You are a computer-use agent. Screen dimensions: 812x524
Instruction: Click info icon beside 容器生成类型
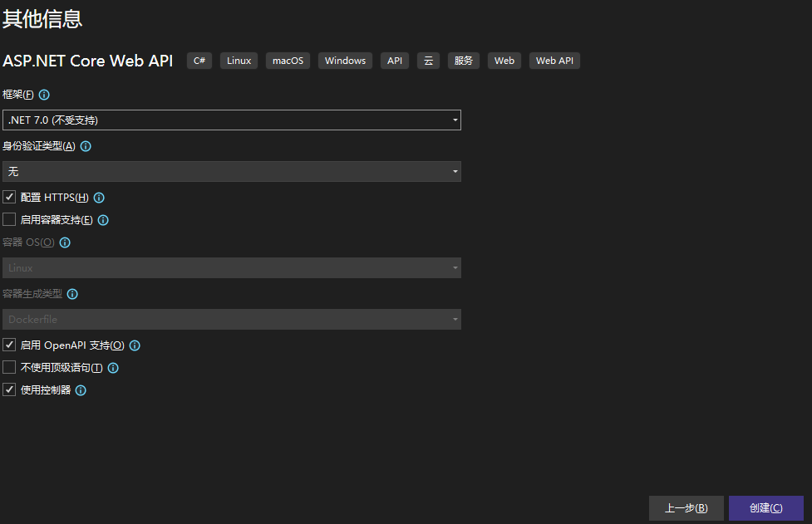click(x=72, y=294)
